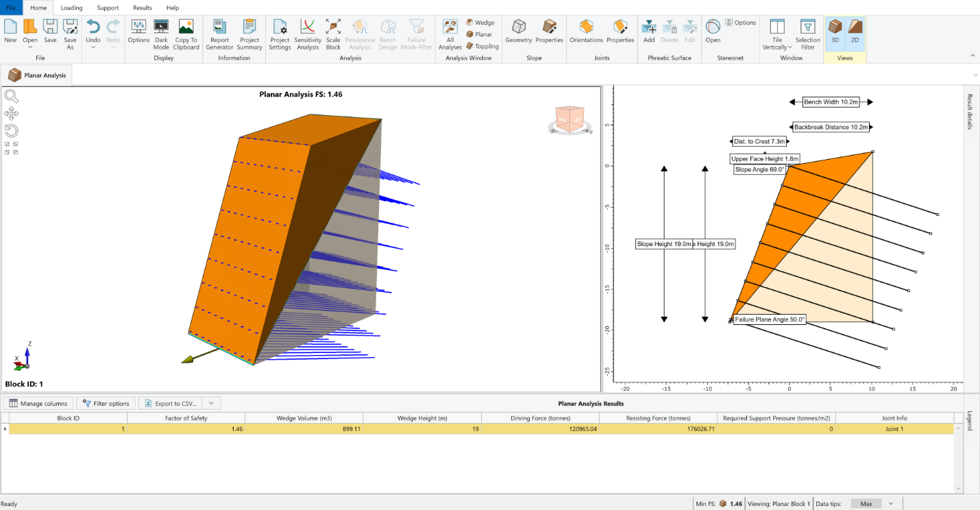Click Manage columns button
Viewport: 980px width, 510px height.
pos(38,404)
